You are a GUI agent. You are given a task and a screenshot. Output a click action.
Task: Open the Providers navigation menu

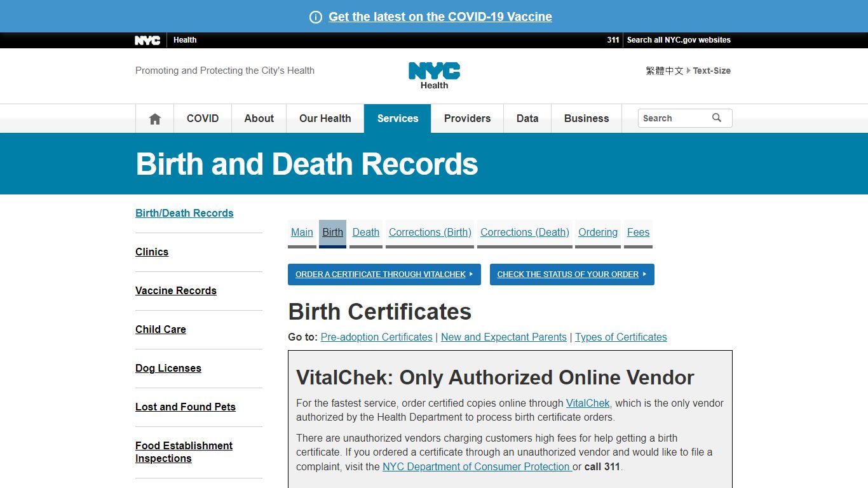pyautogui.click(x=467, y=119)
